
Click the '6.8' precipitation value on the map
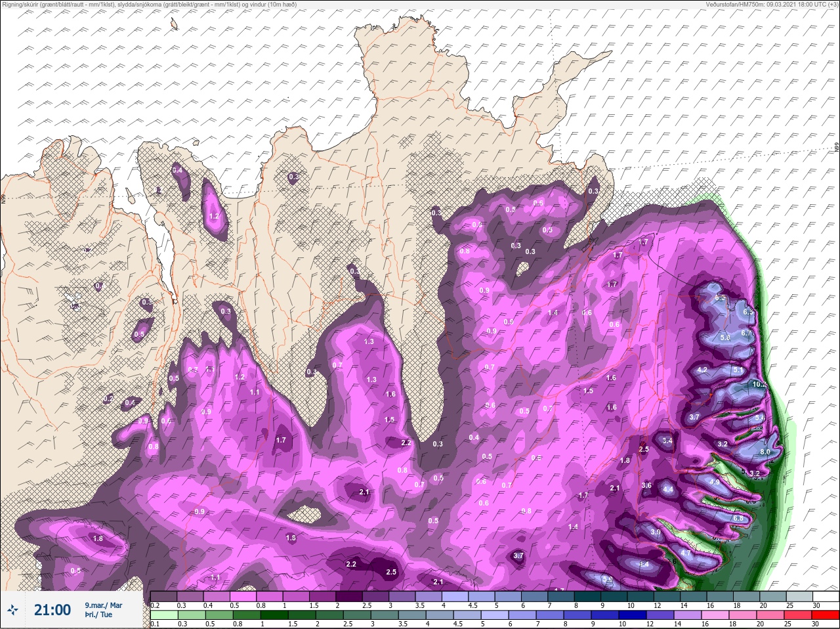pyautogui.click(x=738, y=518)
